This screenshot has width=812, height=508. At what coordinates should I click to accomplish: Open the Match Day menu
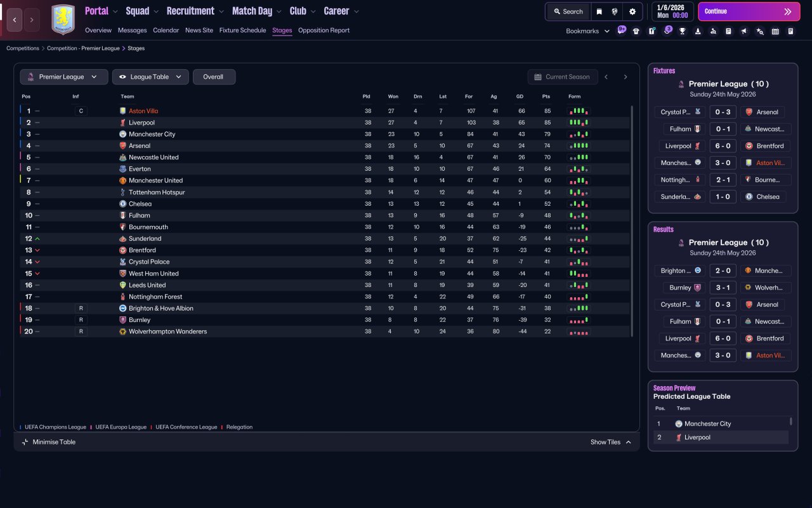point(258,11)
